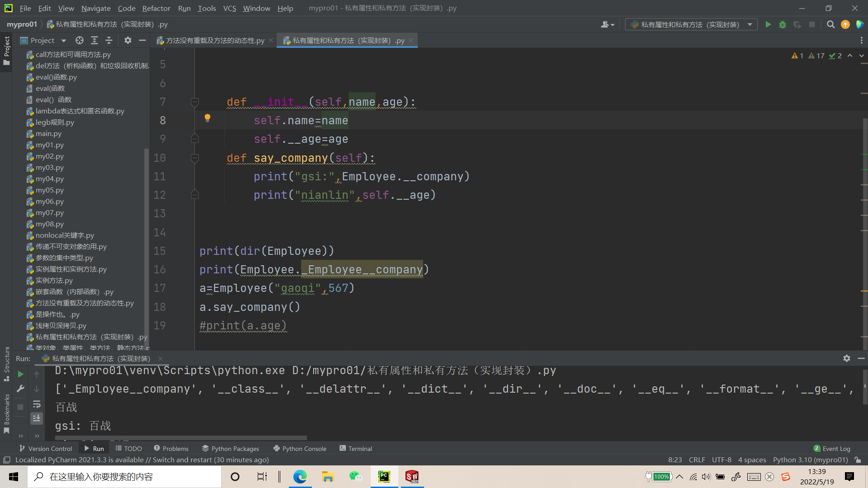
Task: Click Run with Coverage icon in toolbar
Action: pyautogui.click(x=797, y=24)
